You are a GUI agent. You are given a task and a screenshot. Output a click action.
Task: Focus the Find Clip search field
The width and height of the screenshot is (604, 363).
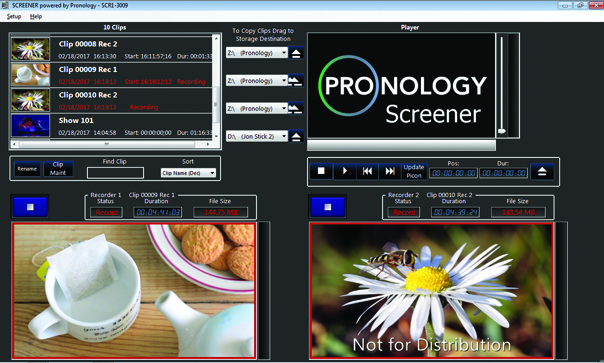click(x=116, y=173)
